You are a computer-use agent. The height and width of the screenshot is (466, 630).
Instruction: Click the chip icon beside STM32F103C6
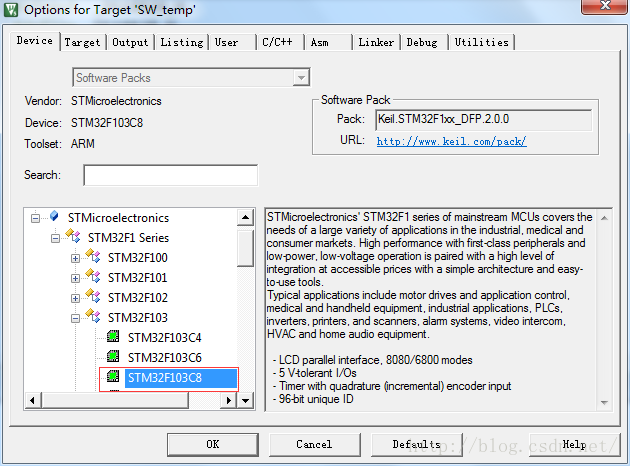(113, 356)
